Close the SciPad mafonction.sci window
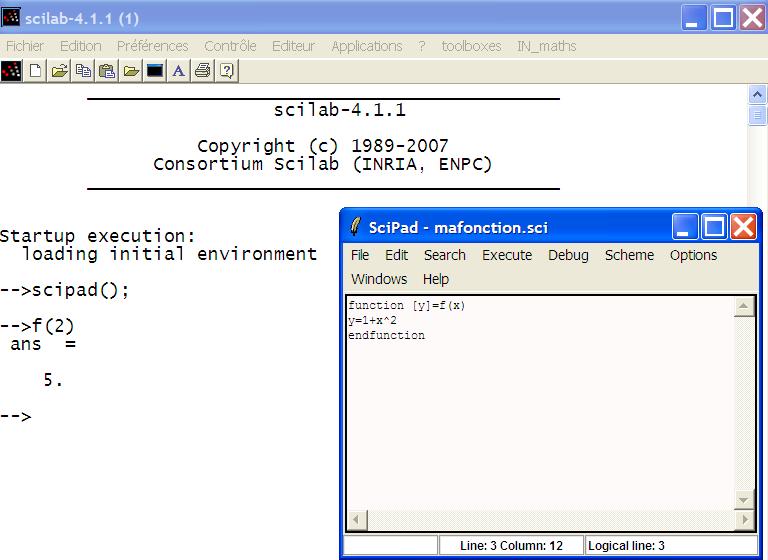 click(x=744, y=227)
